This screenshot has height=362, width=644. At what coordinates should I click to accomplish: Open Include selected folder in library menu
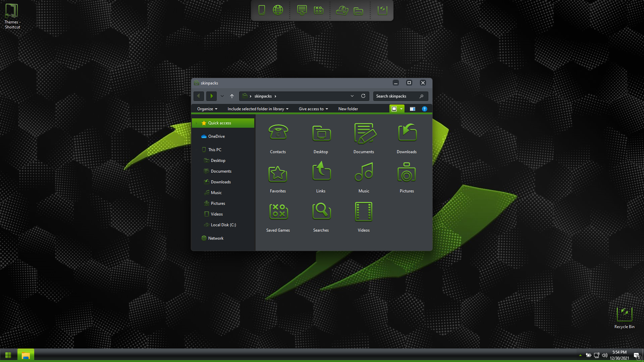258,109
